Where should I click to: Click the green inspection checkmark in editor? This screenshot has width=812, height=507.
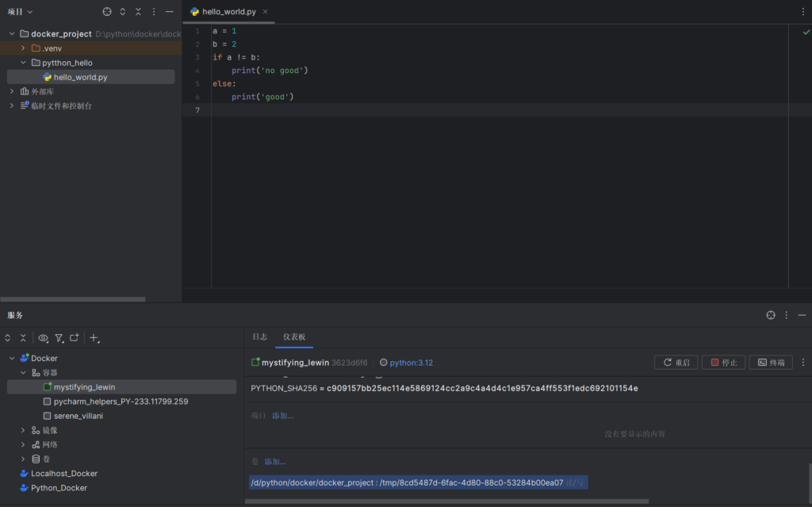(x=806, y=32)
